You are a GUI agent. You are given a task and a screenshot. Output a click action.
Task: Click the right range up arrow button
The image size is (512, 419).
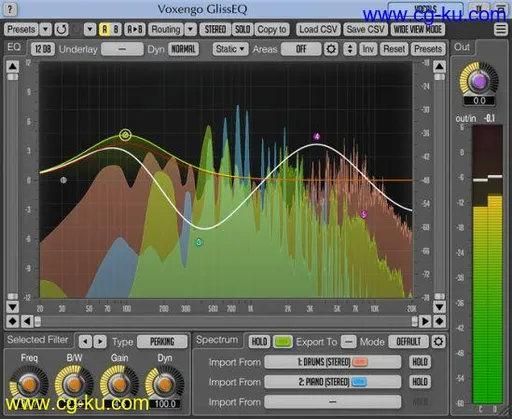[439, 66]
